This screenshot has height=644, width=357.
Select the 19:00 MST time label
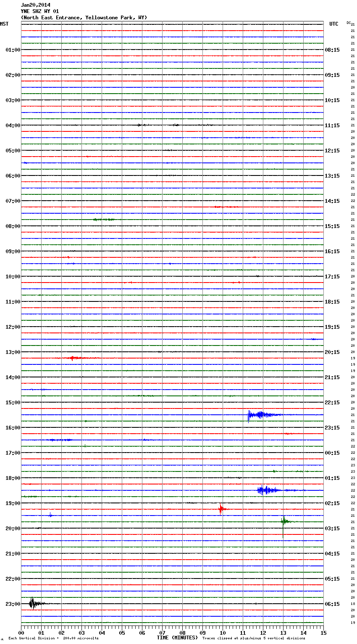coord(13,503)
